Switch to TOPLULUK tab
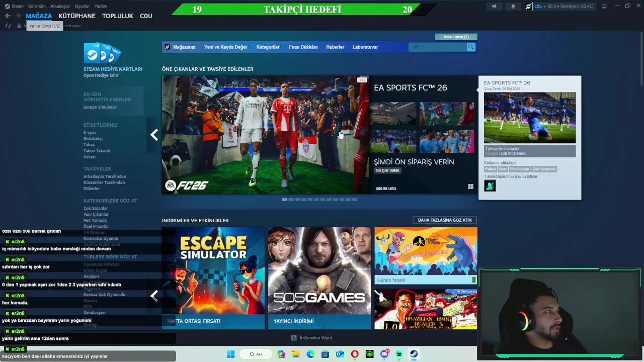Image resolution: width=644 pixels, height=362 pixels. pos(118,16)
